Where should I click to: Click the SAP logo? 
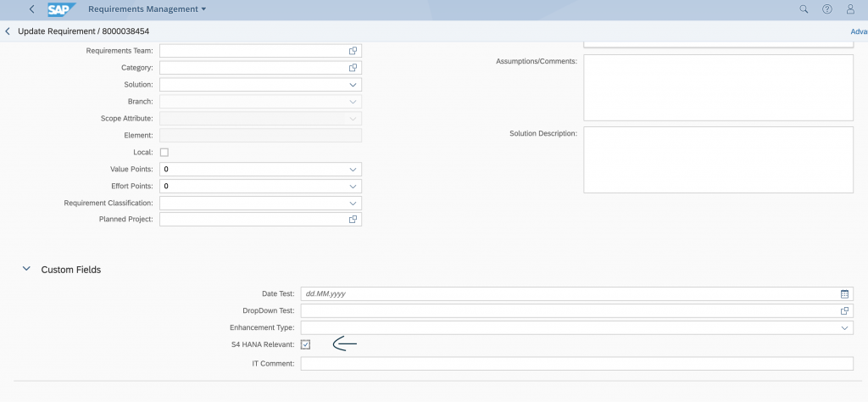(61, 9)
